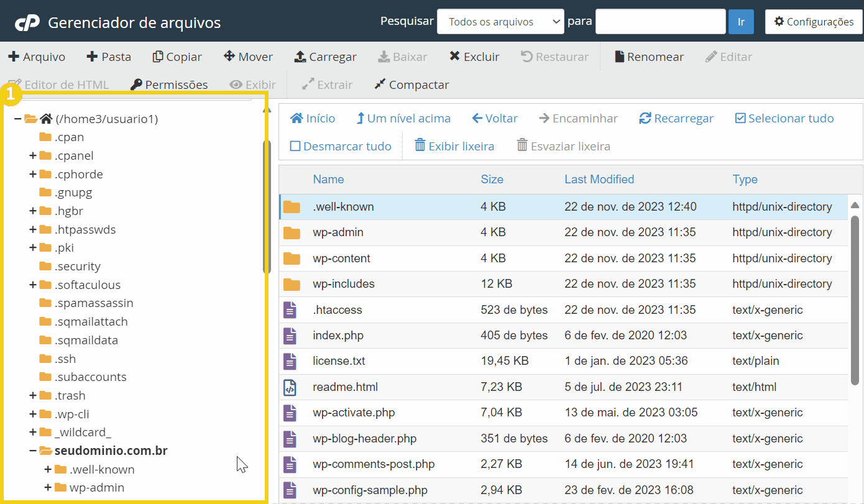Image resolution: width=864 pixels, height=504 pixels.
Task: Expand the .hgbr tree folder
Action: (33, 211)
